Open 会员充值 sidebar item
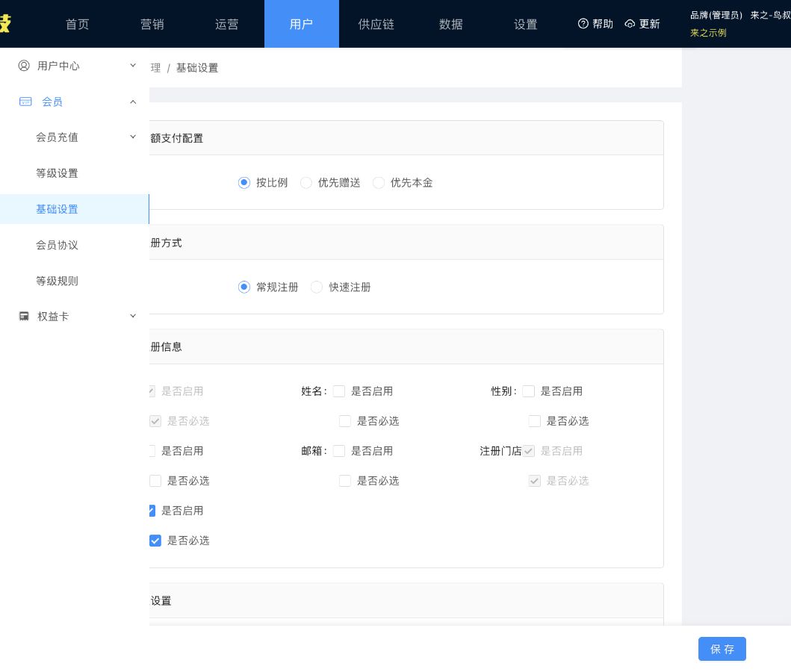 tap(75, 137)
